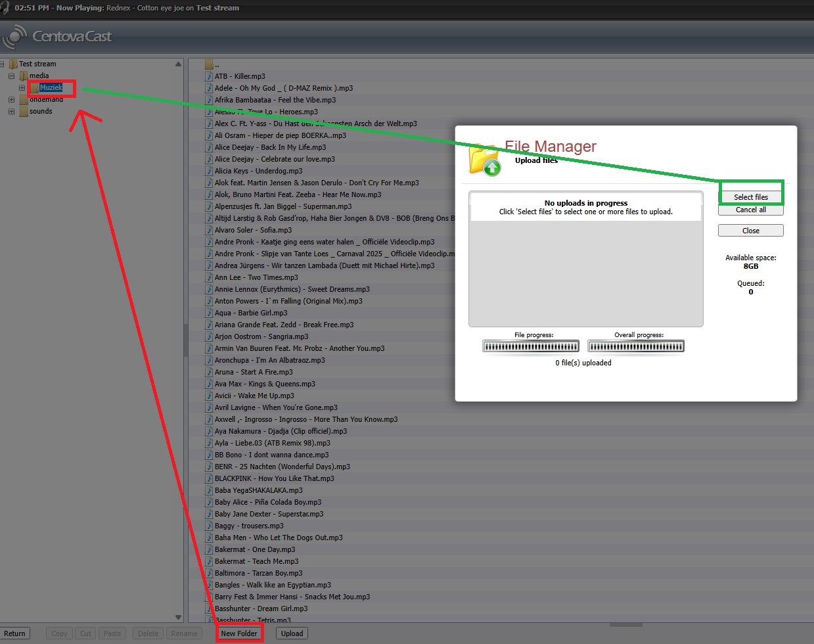
Task: Click the folder icon of the sounds directory
Action: point(24,112)
